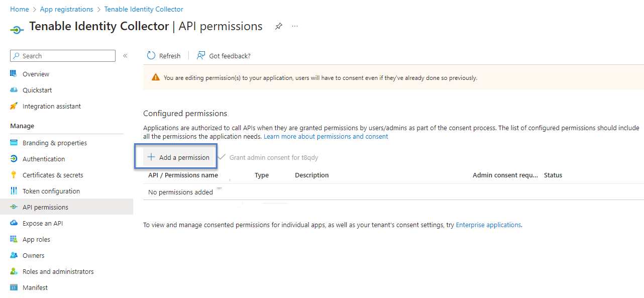Click the Refresh toolbar button
The height and width of the screenshot is (298, 644).
coord(164,56)
